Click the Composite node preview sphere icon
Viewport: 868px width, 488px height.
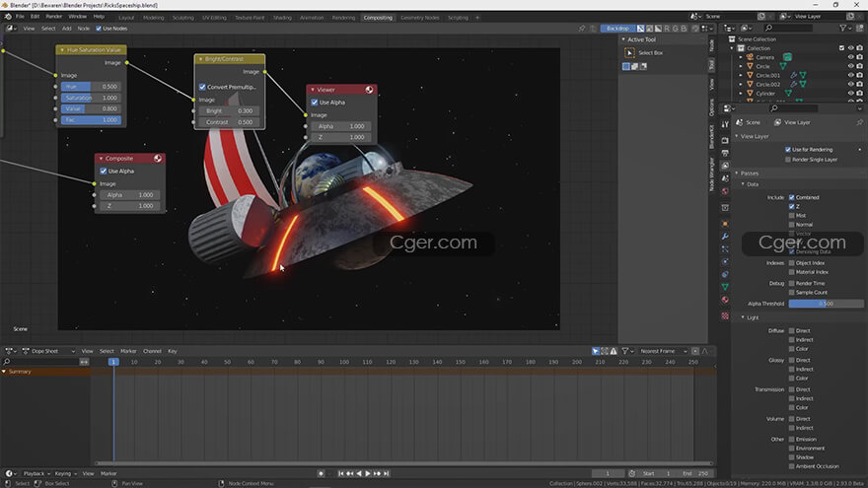point(158,159)
